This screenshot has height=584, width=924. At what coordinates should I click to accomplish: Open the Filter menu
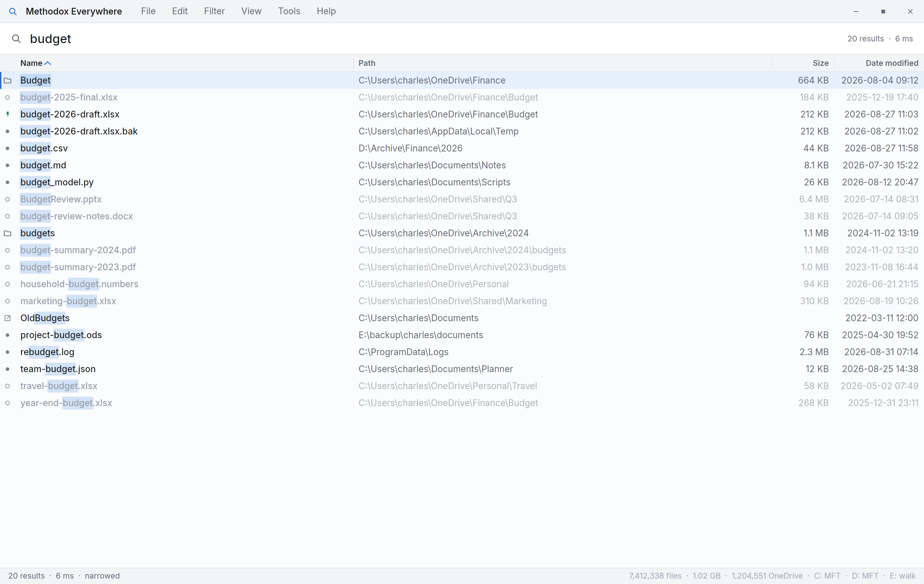pos(214,11)
